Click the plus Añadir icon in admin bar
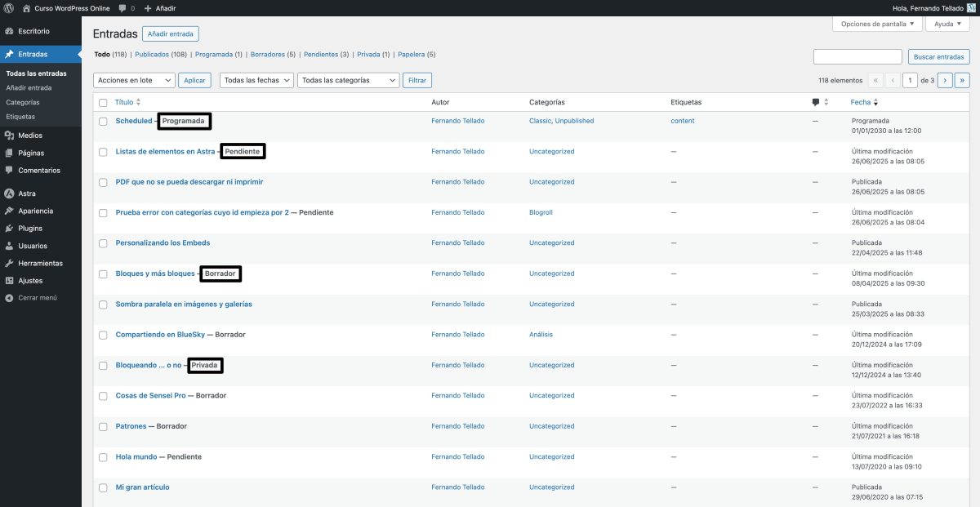Viewport: 980px width, 507px height. coord(148,8)
